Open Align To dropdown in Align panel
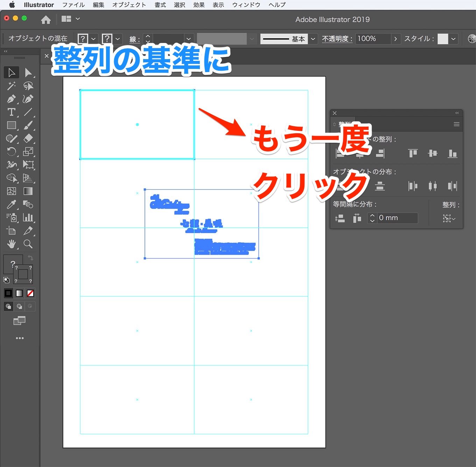Viewport: 476px width, 467px height. (449, 219)
